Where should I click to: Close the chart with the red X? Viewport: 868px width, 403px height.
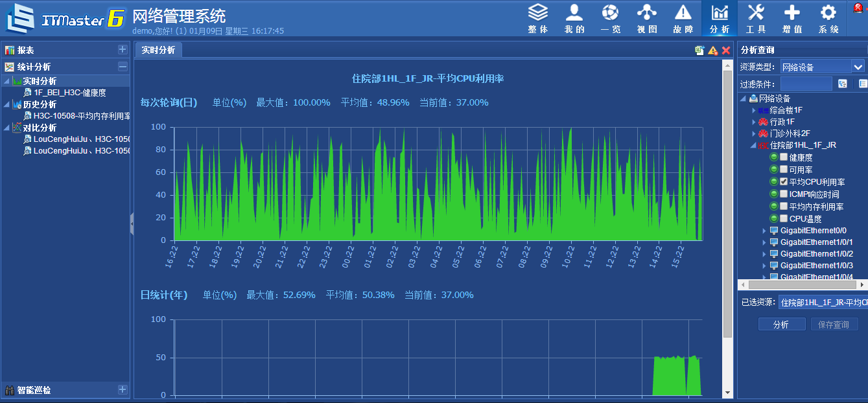[x=726, y=51]
